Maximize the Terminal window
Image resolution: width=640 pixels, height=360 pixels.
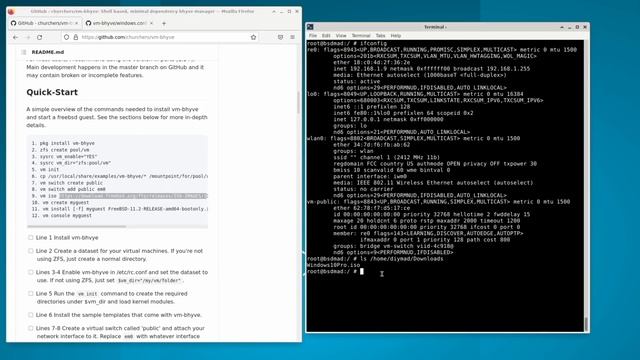coord(577,27)
